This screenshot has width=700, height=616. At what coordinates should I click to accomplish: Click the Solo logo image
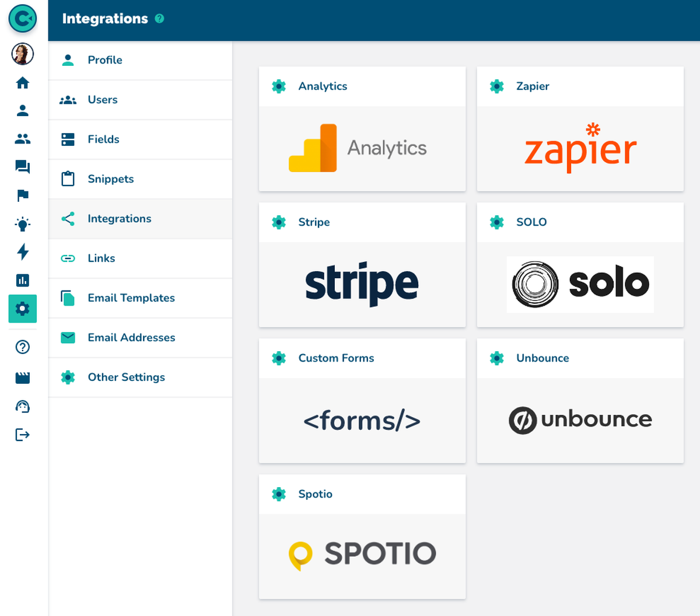pos(580,284)
